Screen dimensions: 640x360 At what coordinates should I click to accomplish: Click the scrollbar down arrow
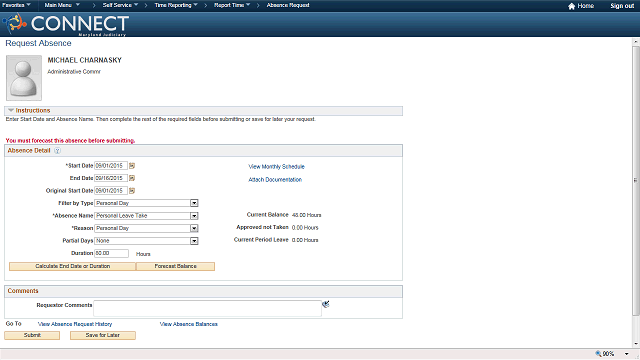coord(636,344)
